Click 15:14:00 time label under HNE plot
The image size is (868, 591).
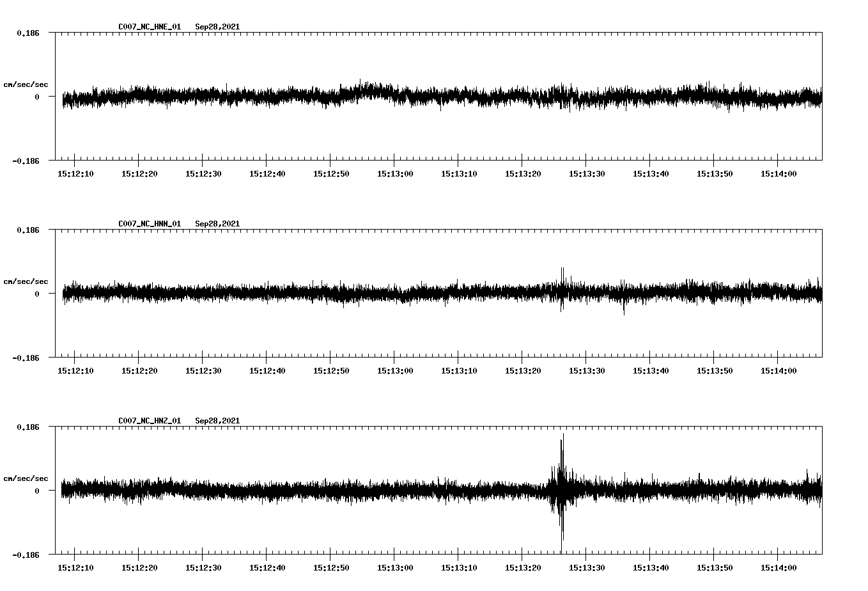[x=779, y=174]
